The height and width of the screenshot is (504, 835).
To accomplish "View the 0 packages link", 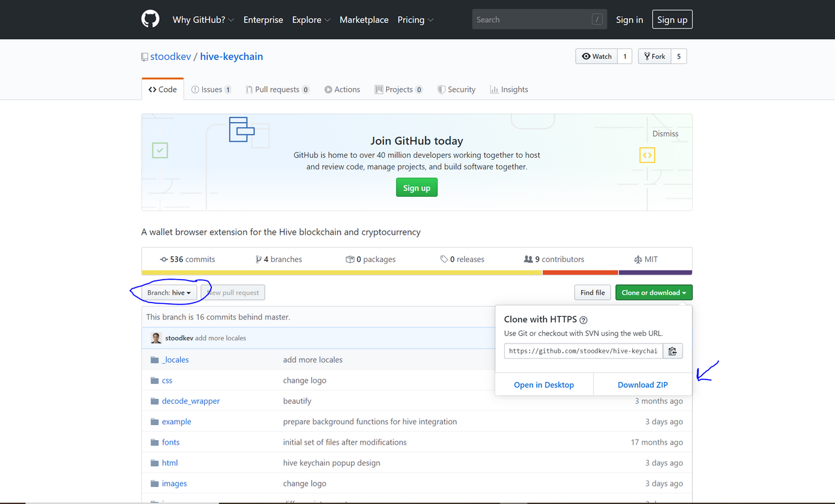I will pyautogui.click(x=371, y=259).
